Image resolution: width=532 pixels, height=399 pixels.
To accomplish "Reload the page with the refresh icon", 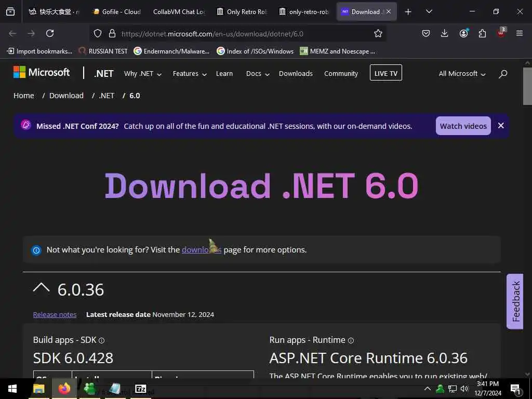I will 50,33.
